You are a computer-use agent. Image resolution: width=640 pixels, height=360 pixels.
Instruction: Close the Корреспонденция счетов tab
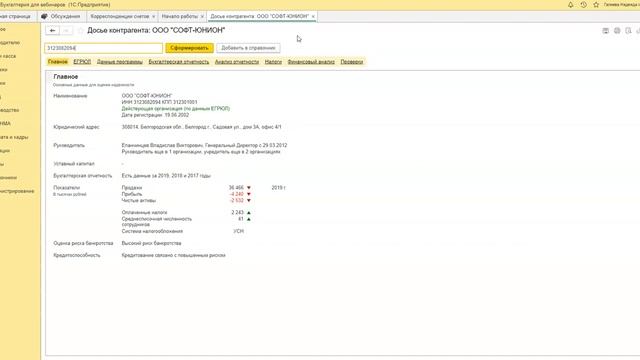[x=153, y=16]
